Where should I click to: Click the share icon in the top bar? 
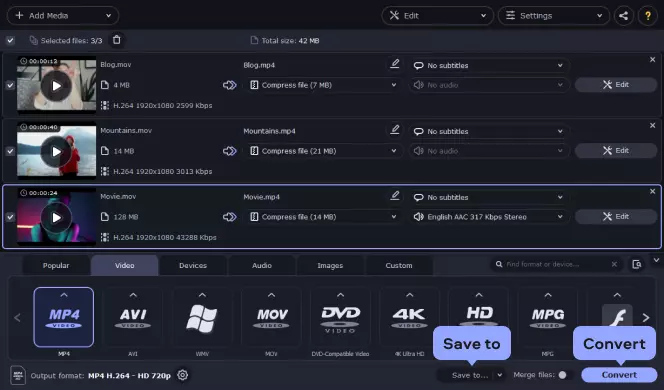(x=623, y=16)
